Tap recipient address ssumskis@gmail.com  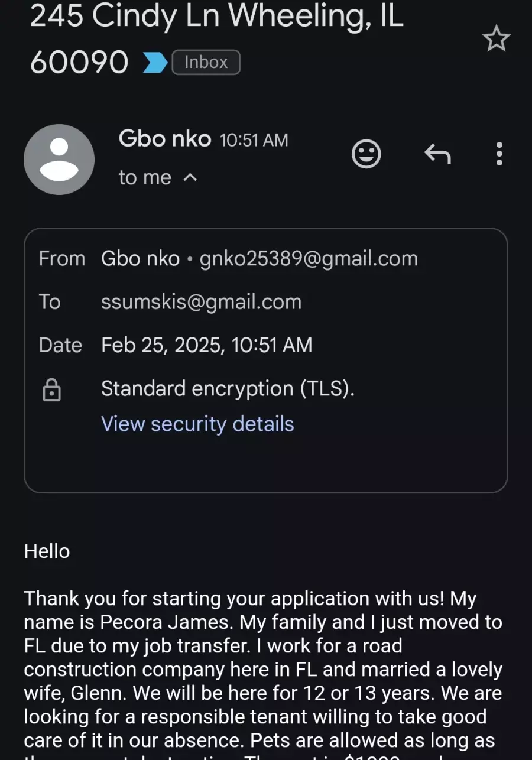[202, 302]
